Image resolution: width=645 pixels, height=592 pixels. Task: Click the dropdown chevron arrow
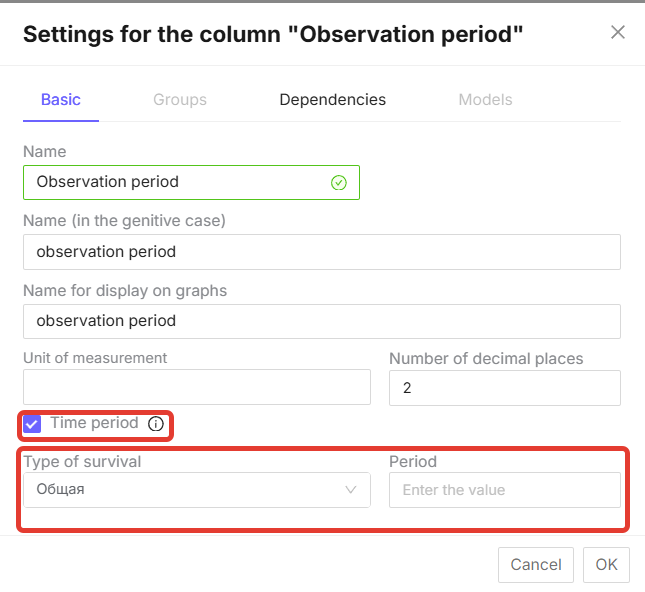(351, 490)
